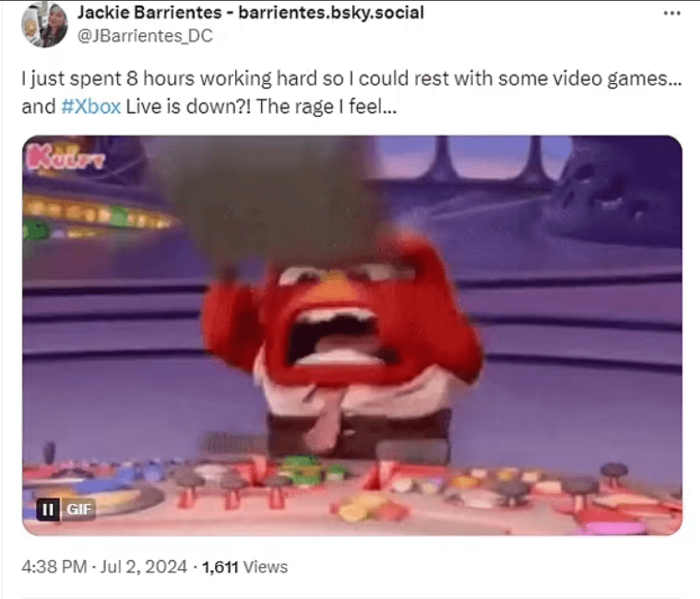
Task: Open the 4:38 PM timestamp link
Action: (54, 567)
